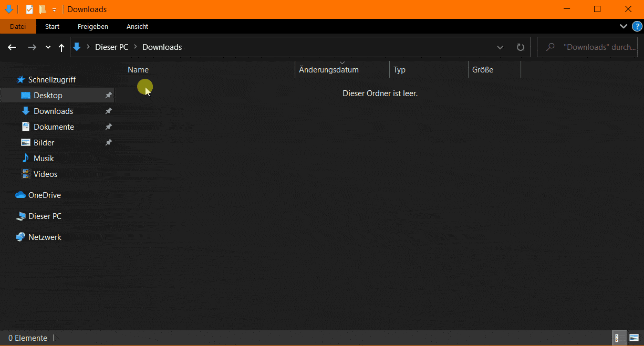Expand the address bar history dropdown
Image resolution: width=644 pixels, height=346 pixels.
(x=500, y=47)
